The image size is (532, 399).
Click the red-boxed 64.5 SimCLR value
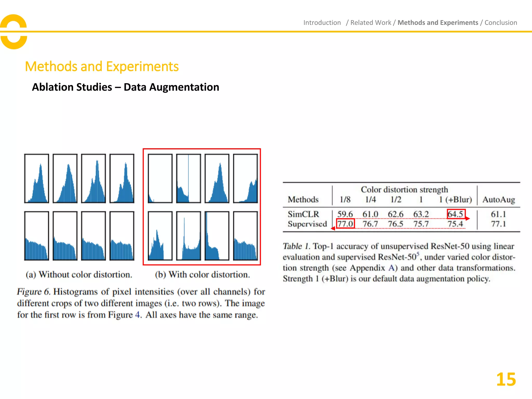point(456,214)
